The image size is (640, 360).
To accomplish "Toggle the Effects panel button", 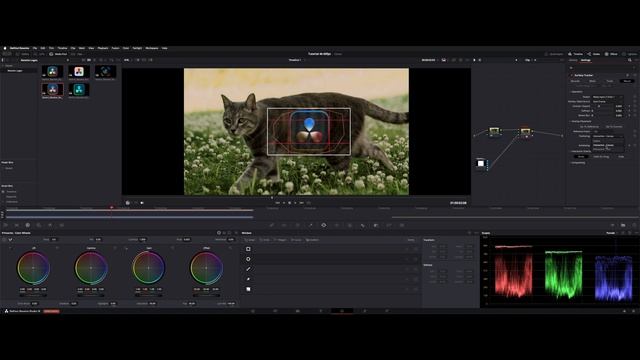I will [x=611, y=54].
